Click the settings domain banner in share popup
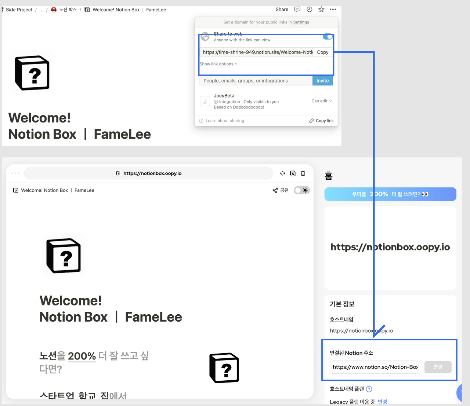This screenshot has height=406, width=470. [x=266, y=22]
